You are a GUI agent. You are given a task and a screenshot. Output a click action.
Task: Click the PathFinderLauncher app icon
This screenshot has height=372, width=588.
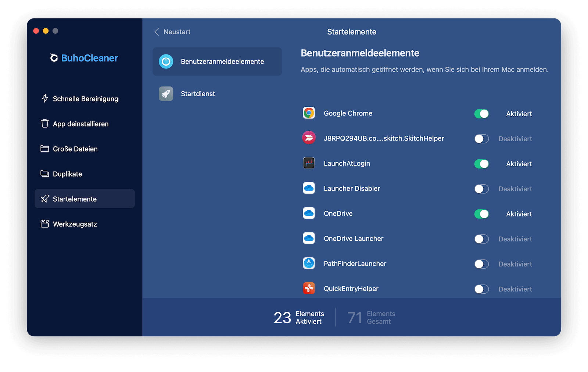tap(309, 263)
